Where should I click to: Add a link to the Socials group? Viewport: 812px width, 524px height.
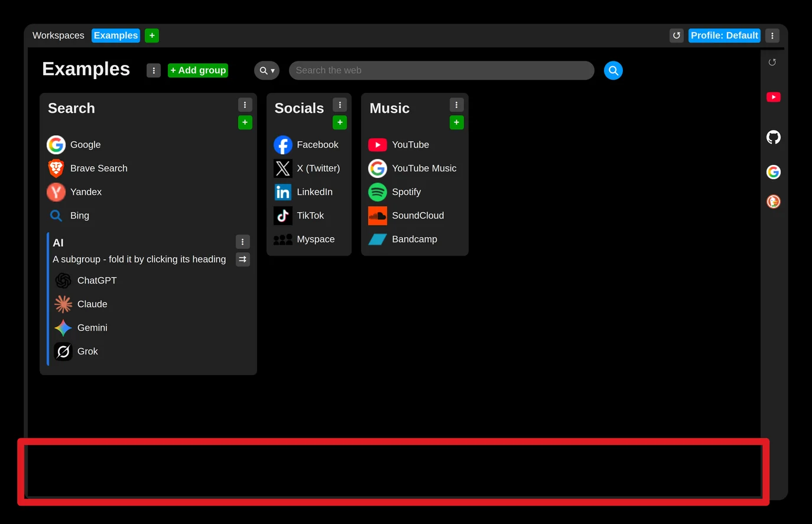(340, 122)
